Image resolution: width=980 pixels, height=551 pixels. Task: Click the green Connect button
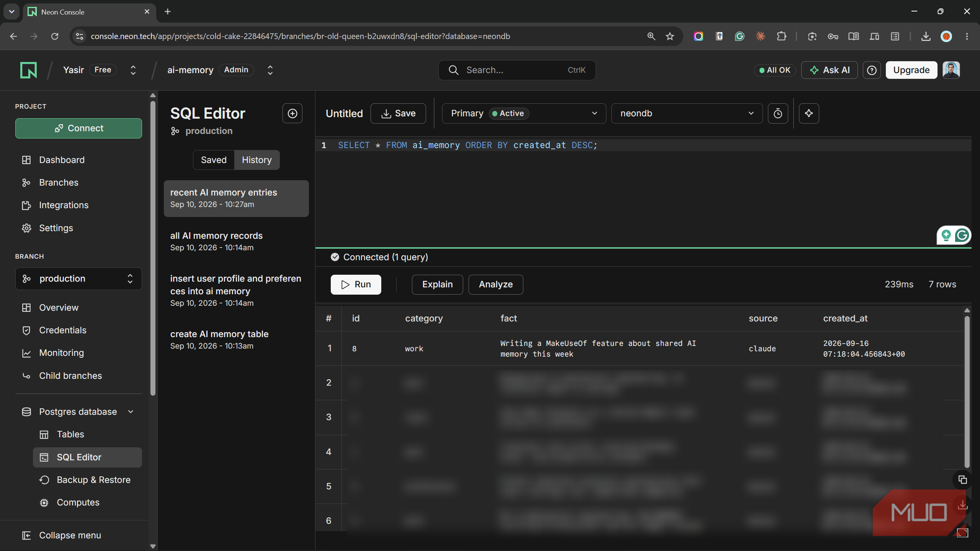78,128
